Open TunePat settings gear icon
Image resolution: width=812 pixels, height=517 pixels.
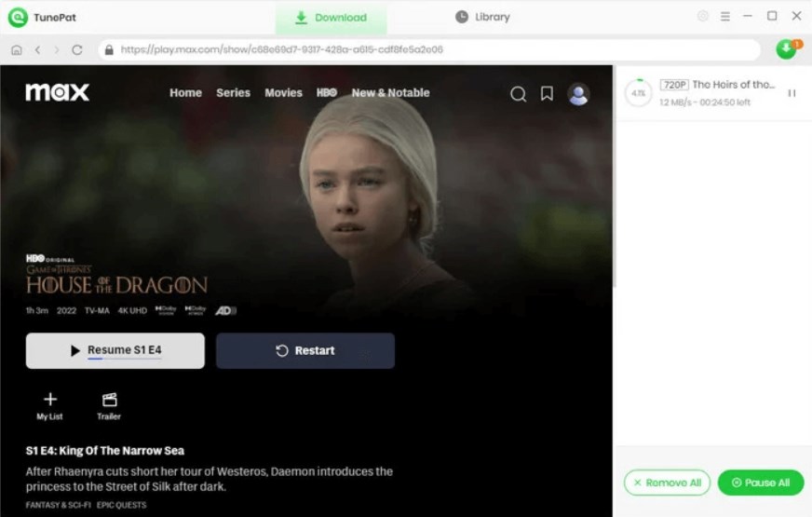(x=703, y=16)
